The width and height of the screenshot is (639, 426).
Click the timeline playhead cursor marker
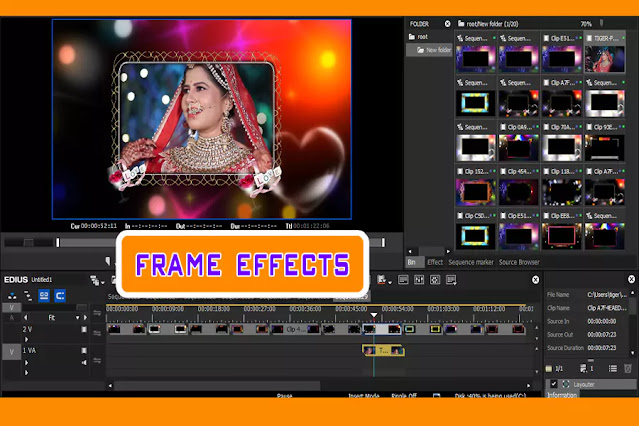tap(373, 315)
